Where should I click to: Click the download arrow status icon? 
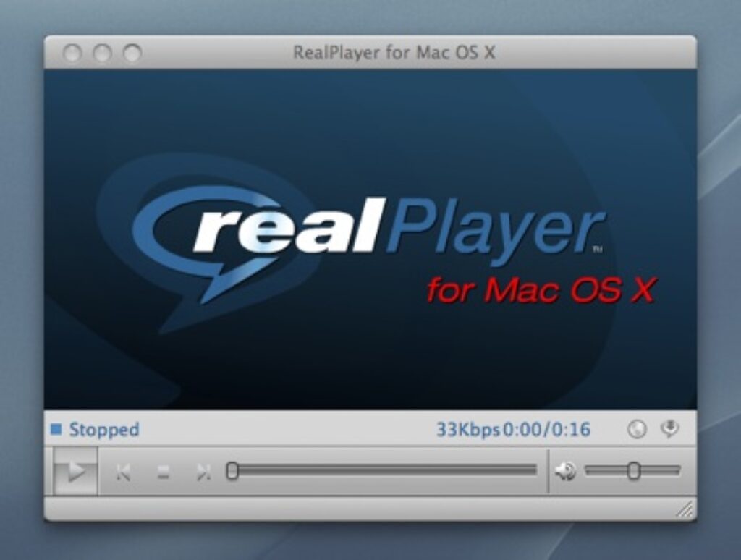(669, 428)
